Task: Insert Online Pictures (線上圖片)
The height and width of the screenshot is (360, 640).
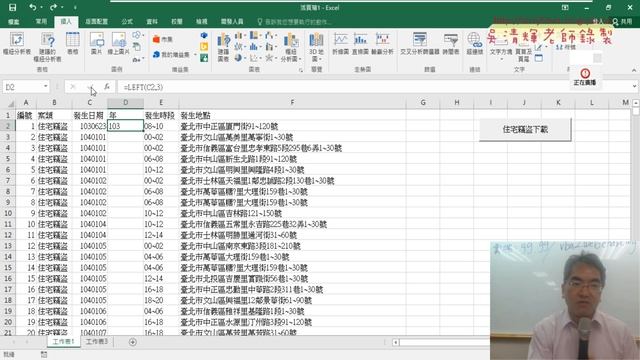Action: (118, 43)
